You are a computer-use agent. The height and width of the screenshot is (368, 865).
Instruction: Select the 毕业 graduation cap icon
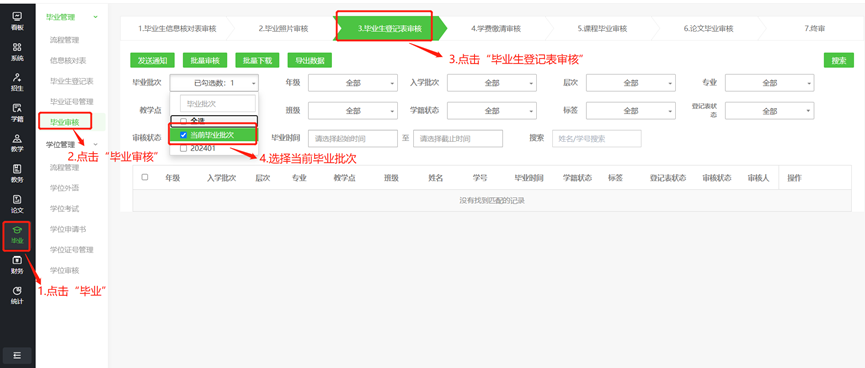pyautogui.click(x=17, y=230)
